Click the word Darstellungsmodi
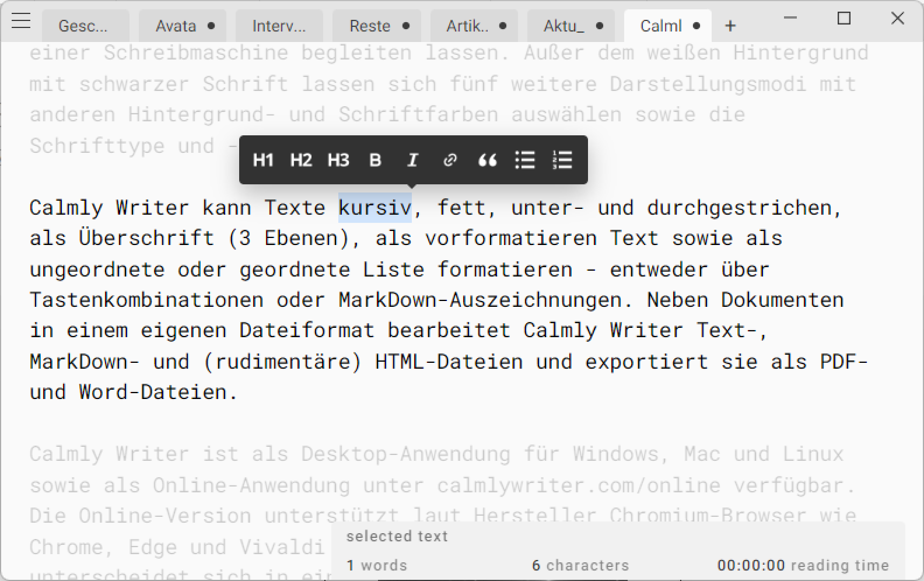The height and width of the screenshot is (581, 924). pyautogui.click(x=708, y=84)
